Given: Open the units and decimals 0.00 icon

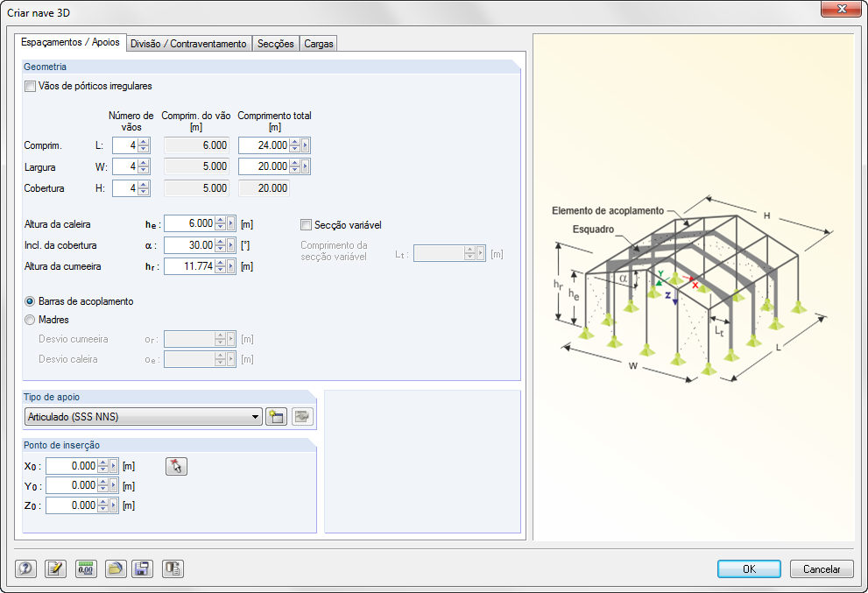Looking at the screenshot, I should (x=85, y=568).
